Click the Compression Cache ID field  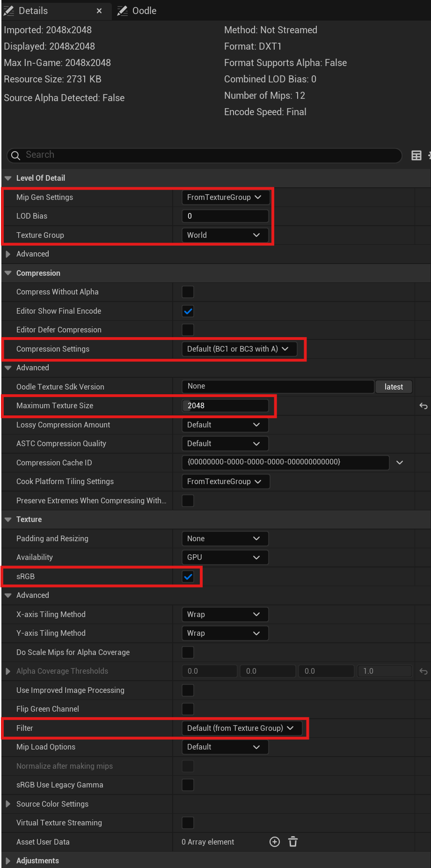(285, 462)
